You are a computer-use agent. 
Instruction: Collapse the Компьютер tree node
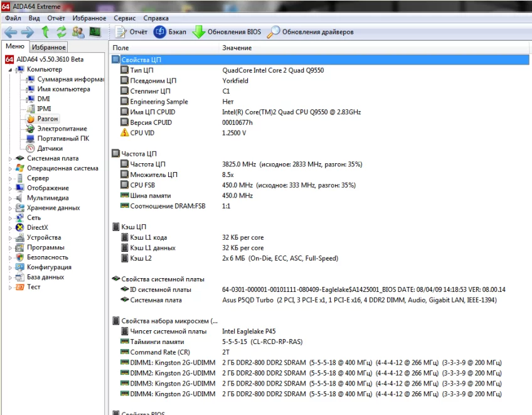coord(10,70)
